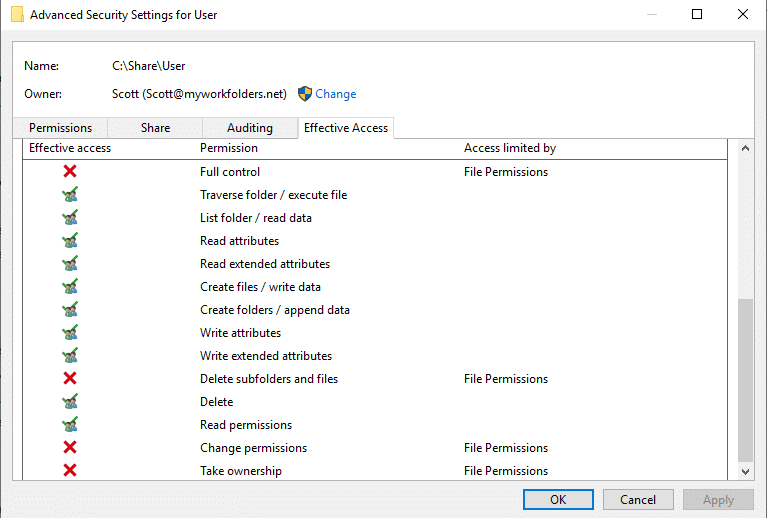Select the Write extended attributes row
This screenshot has height=518, width=768.
coord(266,356)
